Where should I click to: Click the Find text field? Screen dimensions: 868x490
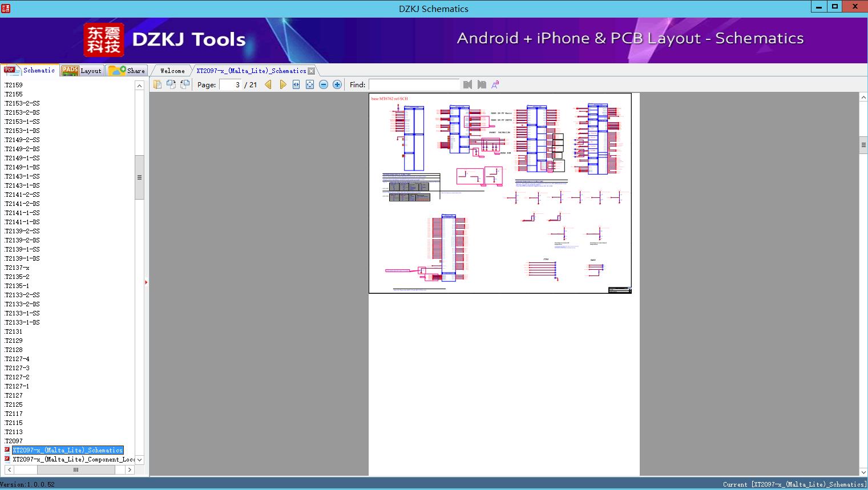[x=414, y=84]
